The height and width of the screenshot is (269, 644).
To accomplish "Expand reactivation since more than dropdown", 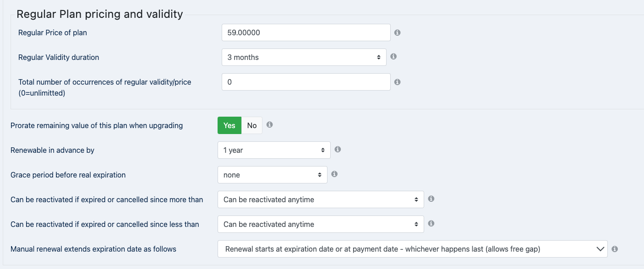I will [x=321, y=199].
